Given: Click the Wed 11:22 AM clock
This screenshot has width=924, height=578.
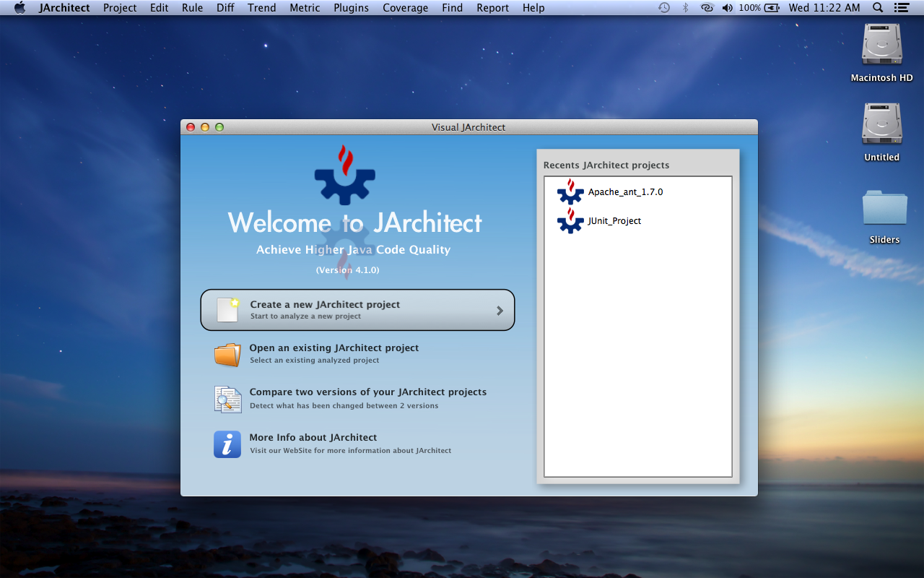Looking at the screenshot, I should pos(824,8).
